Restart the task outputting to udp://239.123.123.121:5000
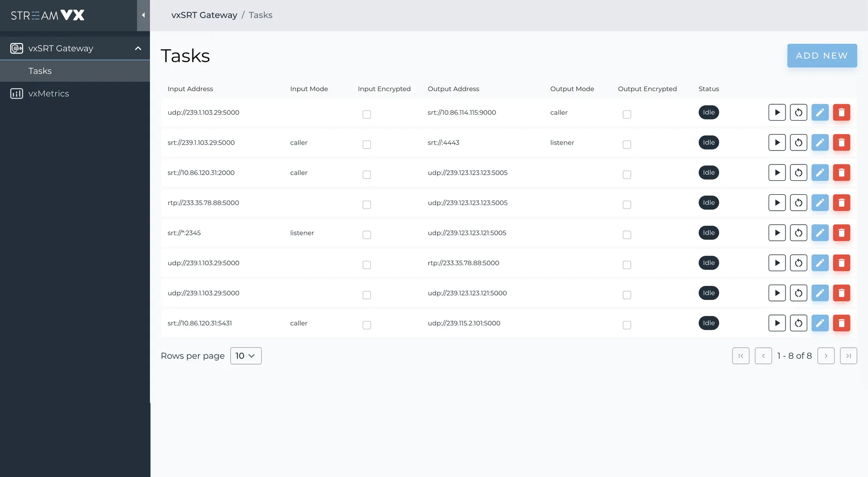The height and width of the screenshot is (477, 868). 799,293
